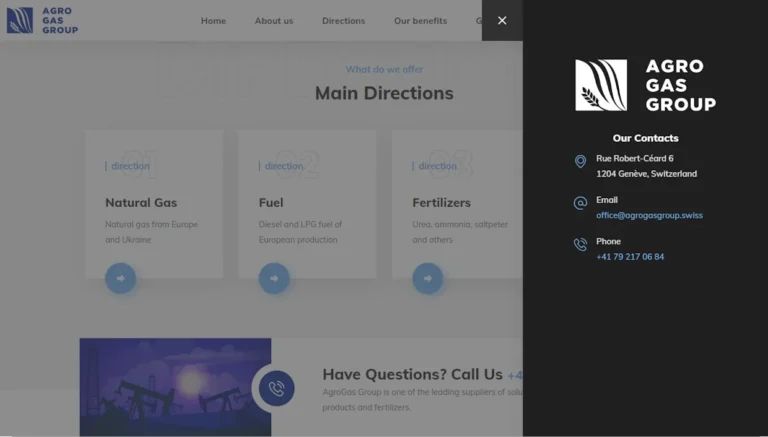Click 'What do we offer' subtitle
768x437 pixels.
[384, 69]
